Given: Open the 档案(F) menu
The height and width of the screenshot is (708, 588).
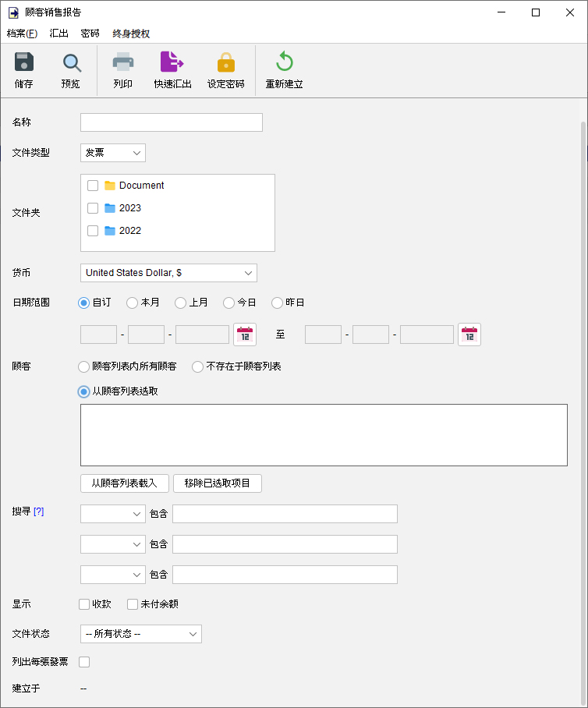Looking at the screenshot, I should pos(22,34).
